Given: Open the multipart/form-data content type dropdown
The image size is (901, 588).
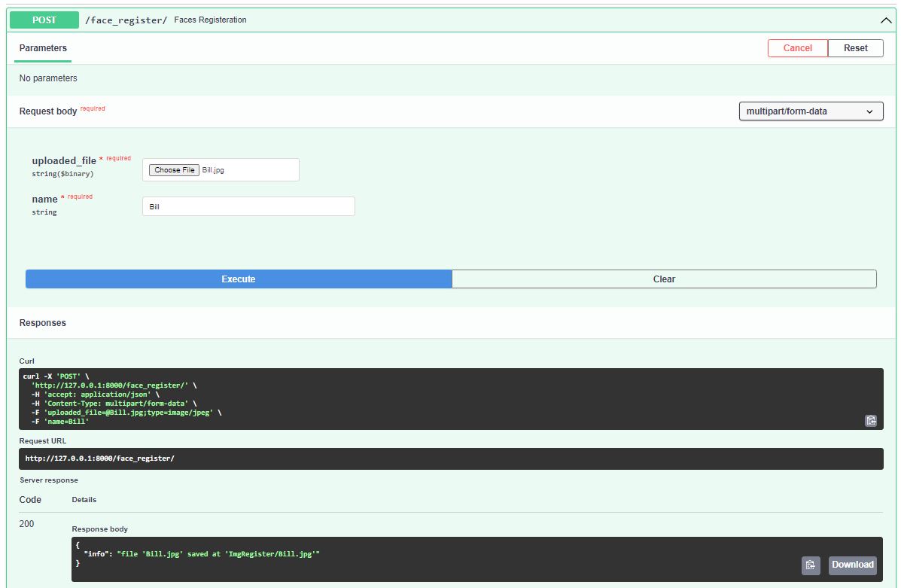Looking at the screenshot, I should tap(811, 111).
